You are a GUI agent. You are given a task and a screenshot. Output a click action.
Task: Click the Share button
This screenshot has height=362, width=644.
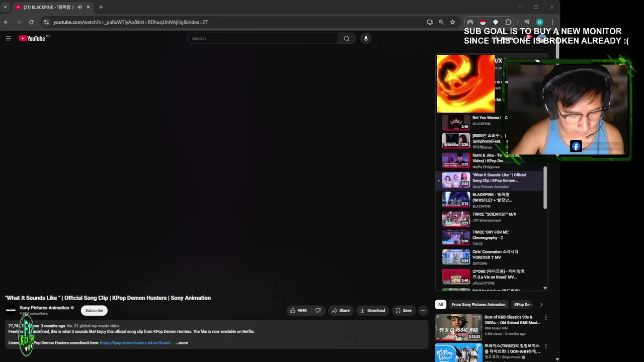point(340,310)
